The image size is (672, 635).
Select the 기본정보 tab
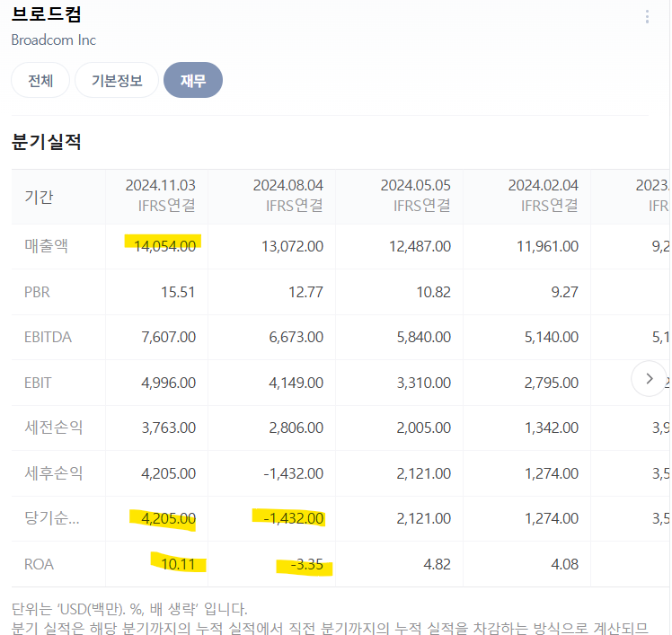(117, 80)
